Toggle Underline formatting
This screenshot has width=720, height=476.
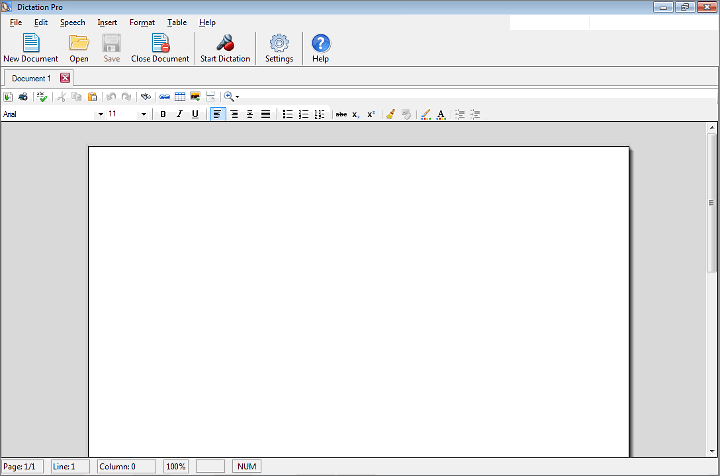click(x=195, y=114)
